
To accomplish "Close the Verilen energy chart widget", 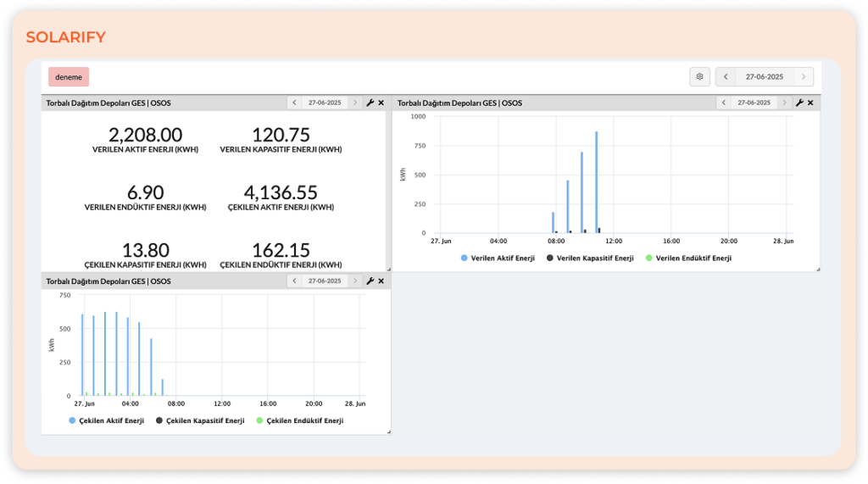I will click(810, 103).
